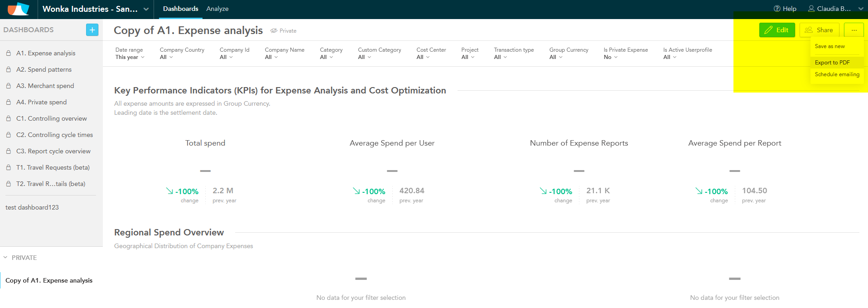This screenshot has height=308, width=868.
Task: Click the Private eye icon beside title
Action: [274, 31]
